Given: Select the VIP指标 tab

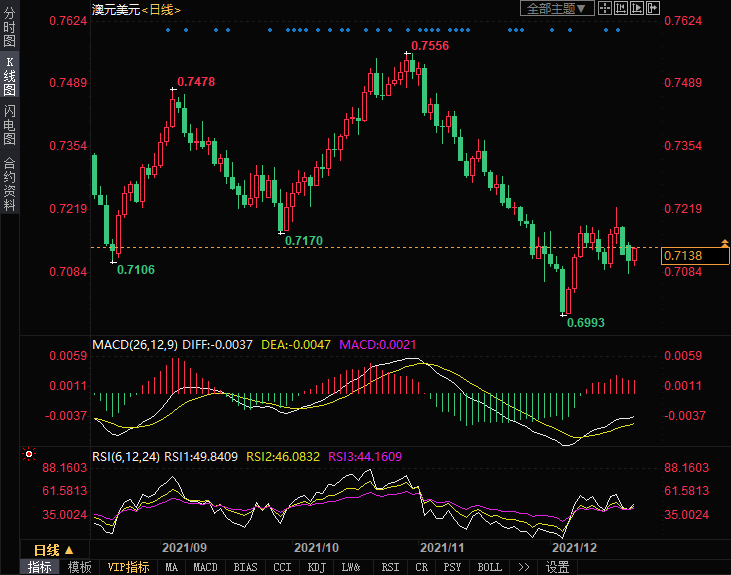Looking at the screenshot, I should [x=128, y=567].
